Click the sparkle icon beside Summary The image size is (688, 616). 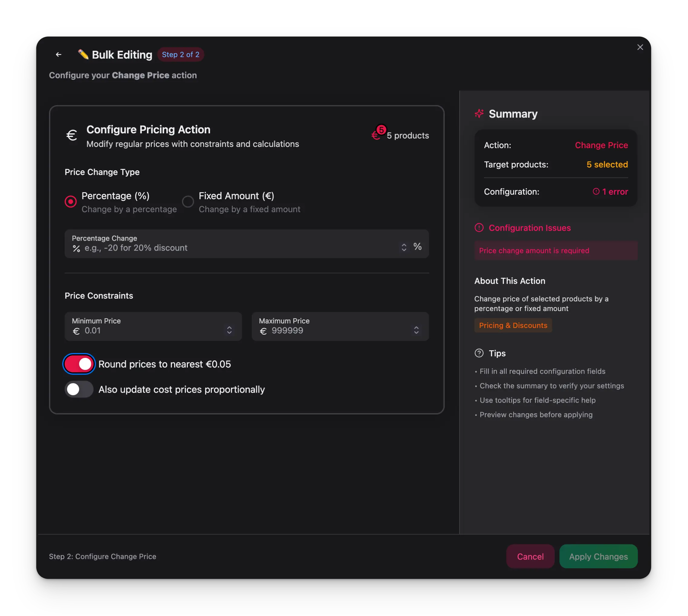click(x=479, y=114)
